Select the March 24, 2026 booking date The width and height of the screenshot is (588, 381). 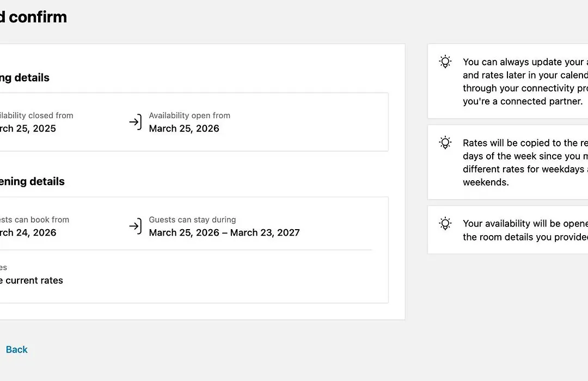click(x=28, y=232)
